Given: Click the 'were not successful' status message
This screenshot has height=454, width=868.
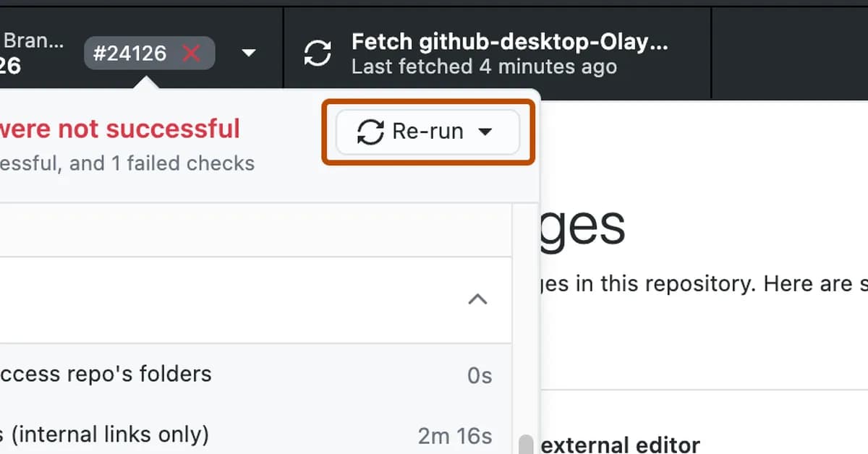Looking at the screenshot, I should coord(120,129).
